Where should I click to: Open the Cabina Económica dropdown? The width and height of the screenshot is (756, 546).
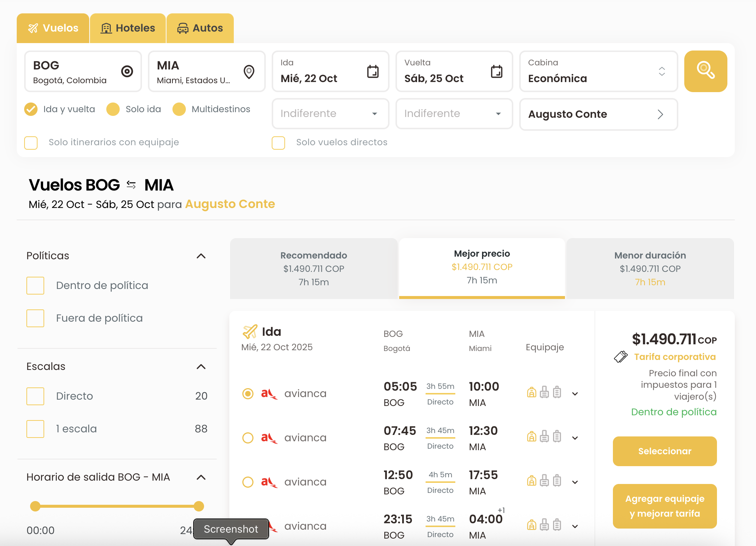click(598, 71)
